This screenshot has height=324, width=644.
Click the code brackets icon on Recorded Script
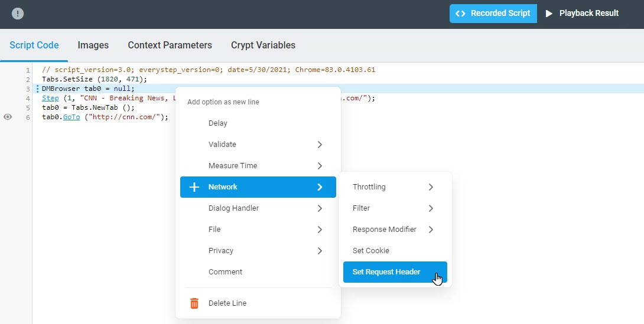[x=460, y=14]
